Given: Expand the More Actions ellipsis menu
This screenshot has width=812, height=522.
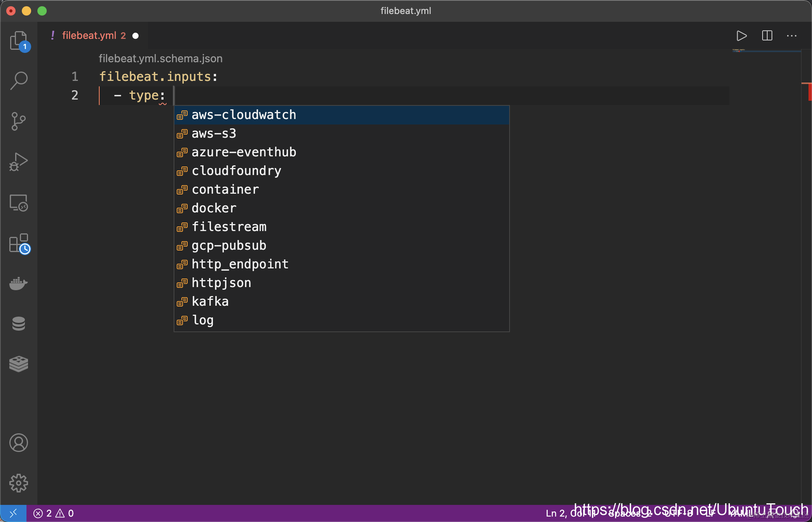Looking at the screenshot, I should point(791,36).
